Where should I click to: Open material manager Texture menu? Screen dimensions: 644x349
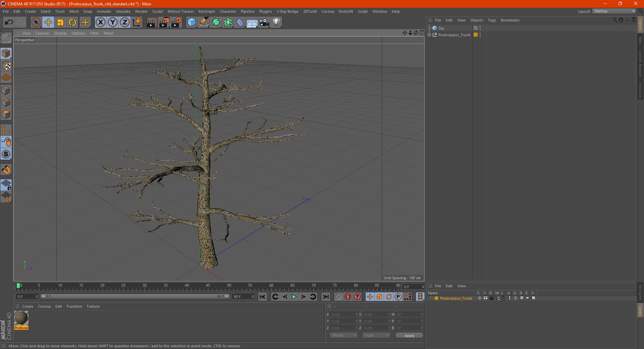click(x=93, y=306)
